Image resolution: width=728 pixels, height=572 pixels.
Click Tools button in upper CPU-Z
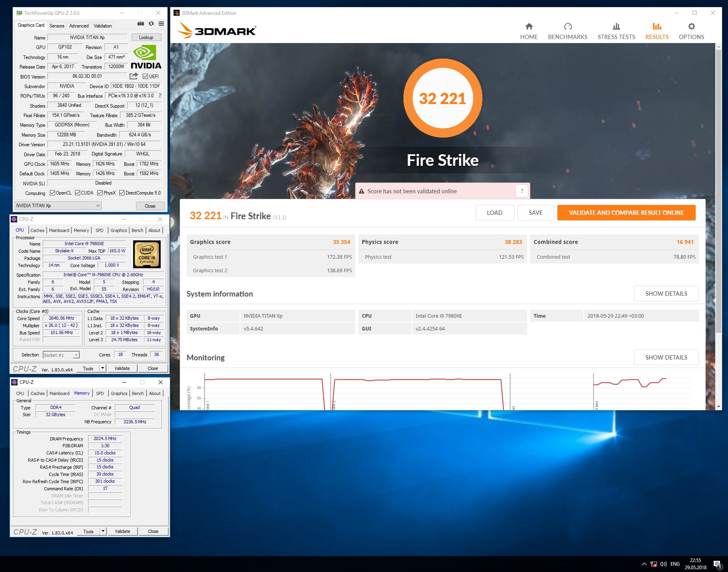coord(88,368)
